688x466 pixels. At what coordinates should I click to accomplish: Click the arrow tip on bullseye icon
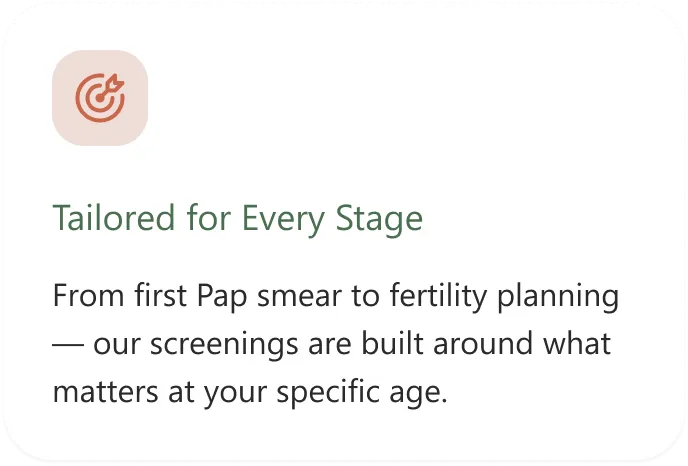[116, 82]
